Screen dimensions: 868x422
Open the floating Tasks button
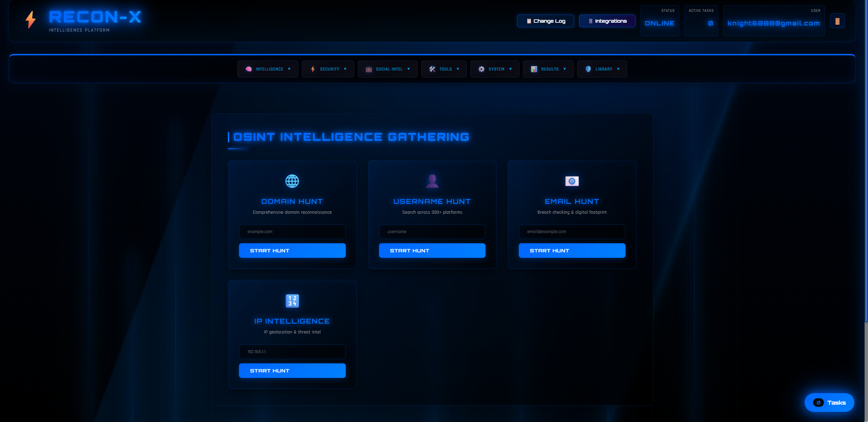(829, 403)
